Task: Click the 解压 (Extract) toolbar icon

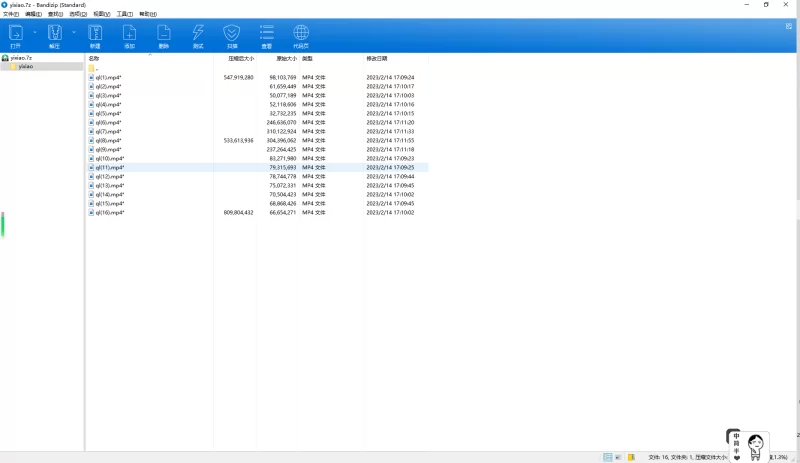Action: 54,35
